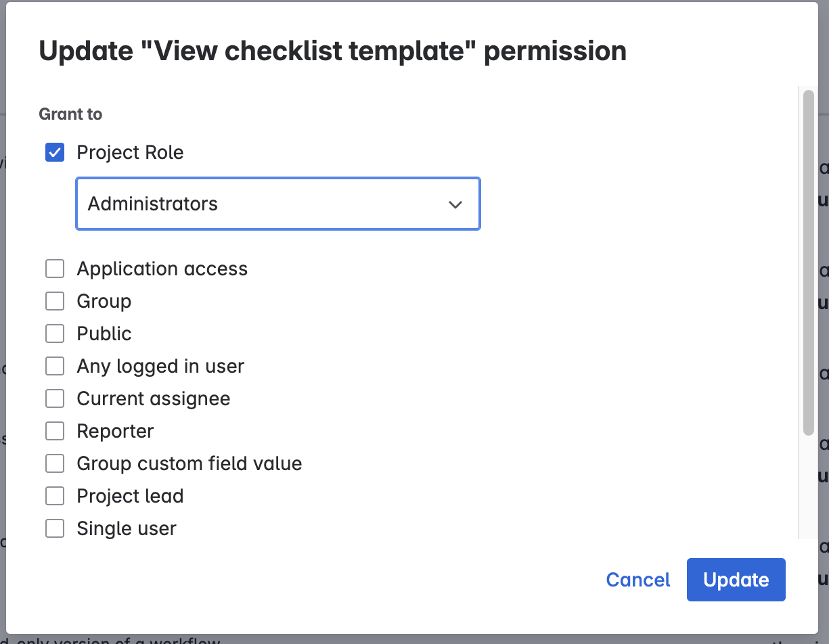Check the Group option
Viewport: 829px width, 644px height.
pyautogui.click(x=55, y=302)
